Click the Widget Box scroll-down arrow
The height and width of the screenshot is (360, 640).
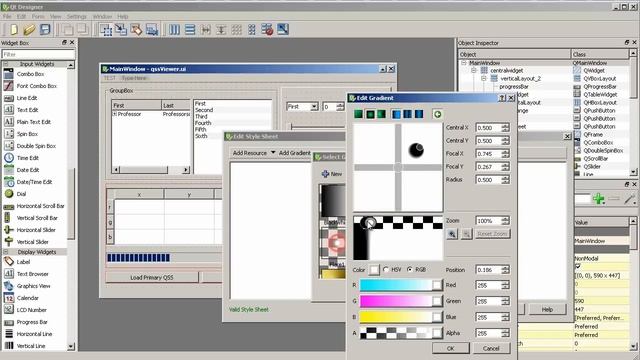(x=71, y=346)
